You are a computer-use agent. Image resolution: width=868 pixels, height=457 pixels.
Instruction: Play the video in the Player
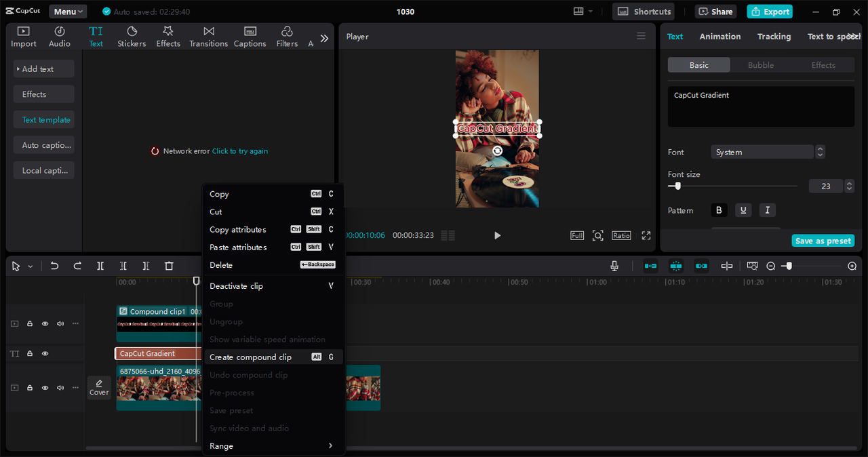pos(497,235)
